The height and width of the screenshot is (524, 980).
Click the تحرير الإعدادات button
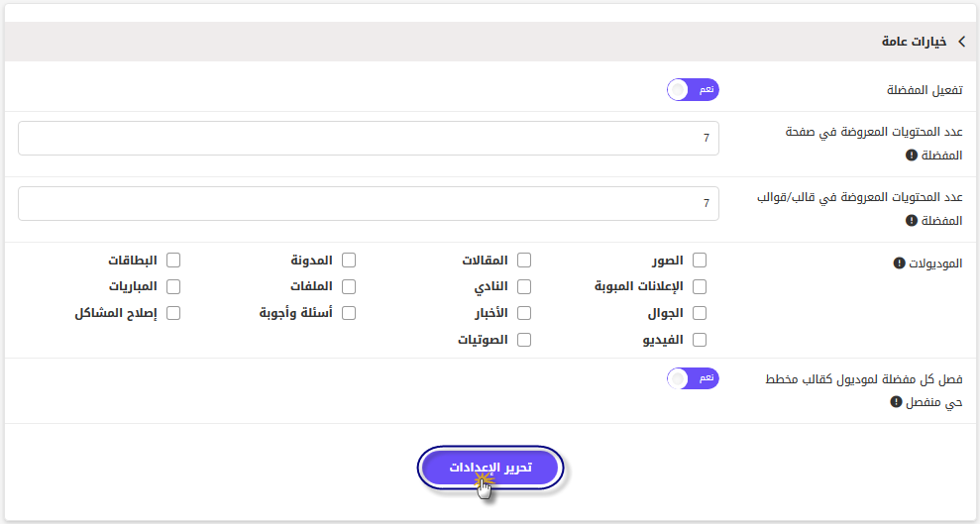(490, 468)
